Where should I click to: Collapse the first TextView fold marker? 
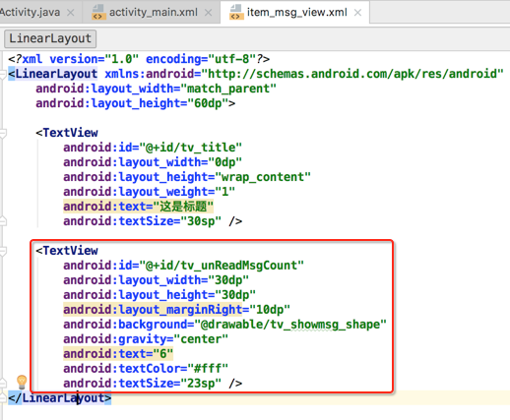(x=3, y=133)
